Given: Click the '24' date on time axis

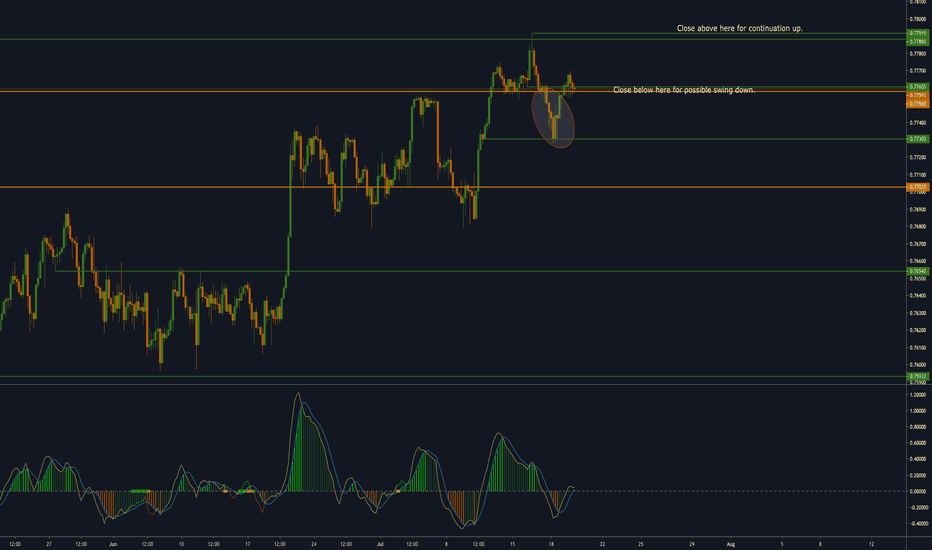Looking at the screenshot, I should pos(314,543).
